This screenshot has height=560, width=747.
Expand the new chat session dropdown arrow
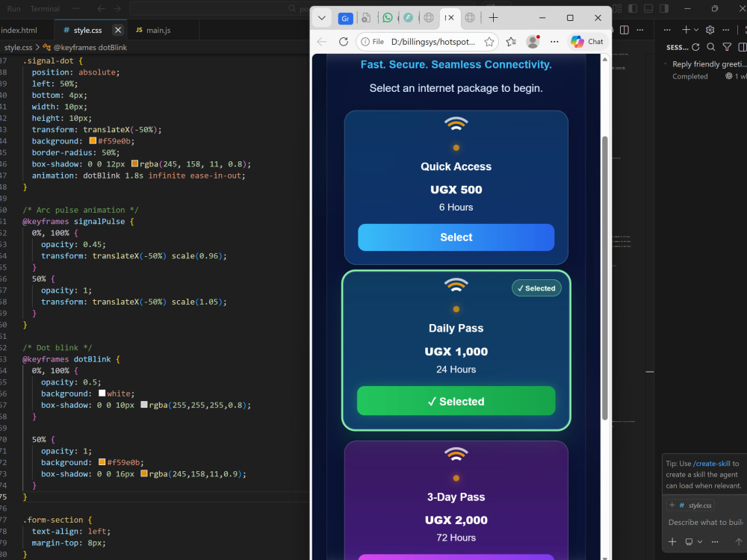tap(696, 30)
